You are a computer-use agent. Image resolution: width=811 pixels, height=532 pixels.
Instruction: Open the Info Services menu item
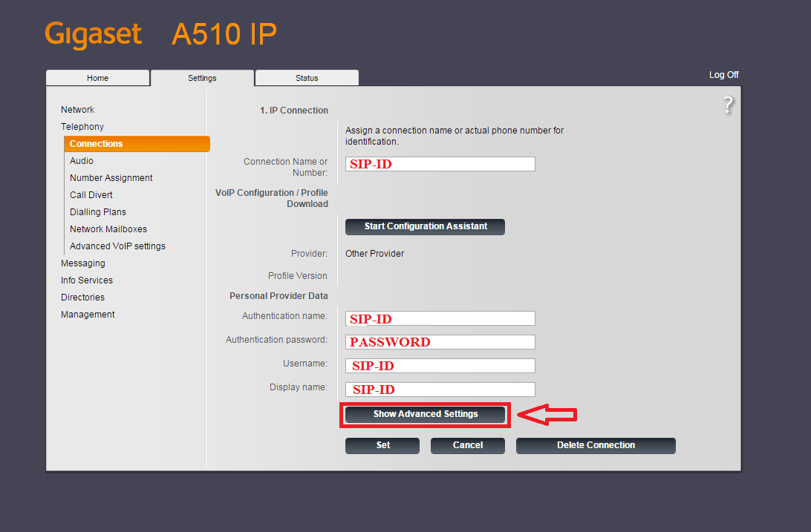[x=86, y=280]
